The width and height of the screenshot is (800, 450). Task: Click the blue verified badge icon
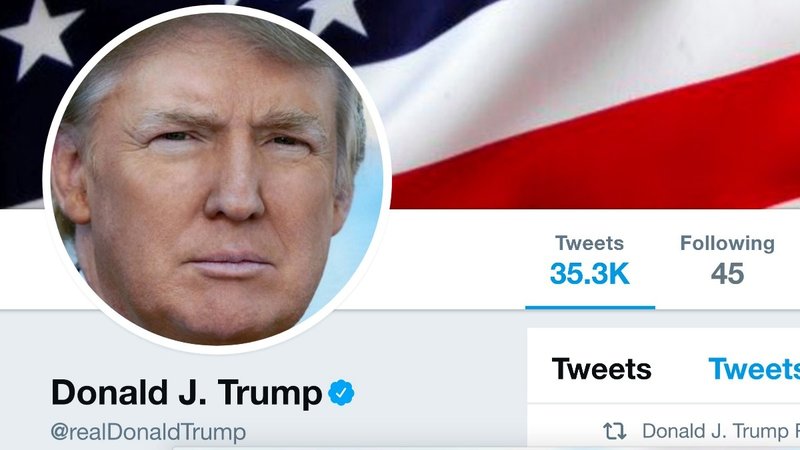341,392
